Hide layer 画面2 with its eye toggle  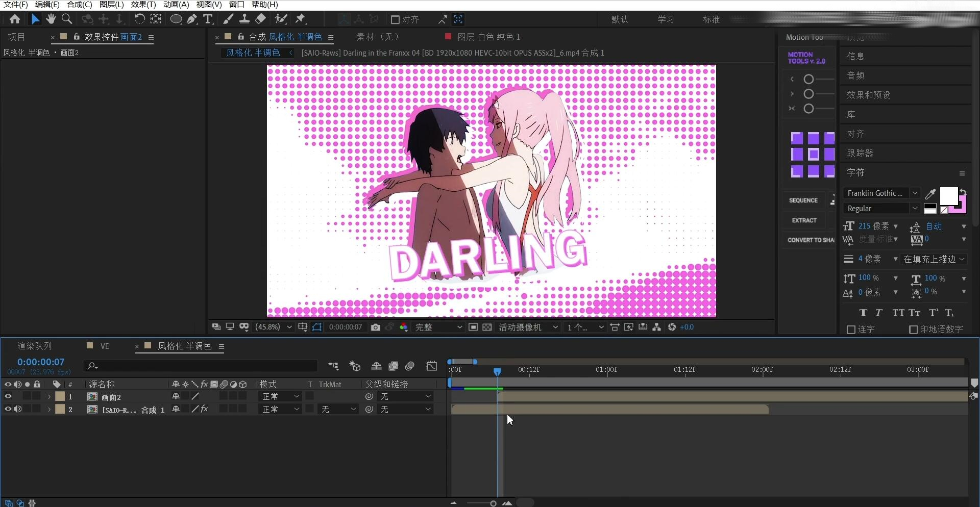(x=8, y=396)
